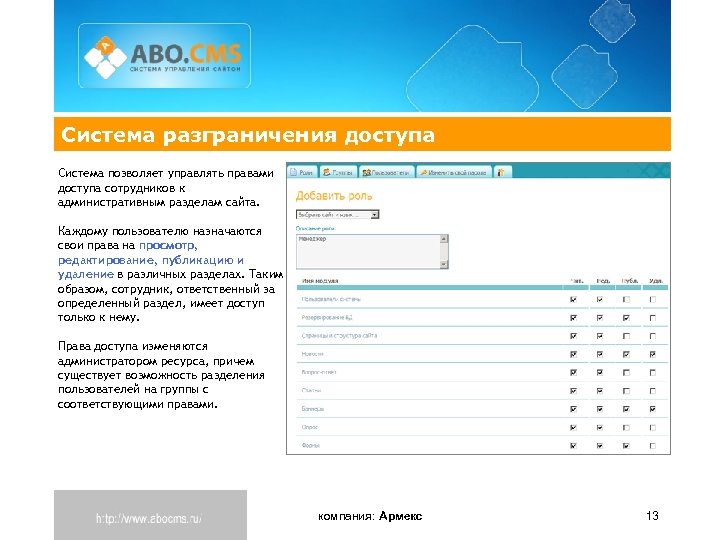Screen dimensions: 720x540
Task: Open the Роли tab
Action: point(302,172)
